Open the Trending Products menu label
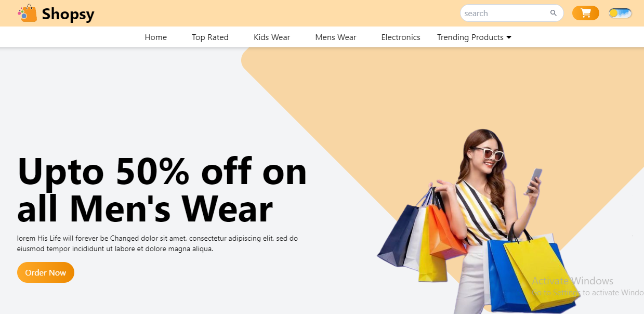The width and height of the screenshot is (644, 314). [x=470, y=37]
